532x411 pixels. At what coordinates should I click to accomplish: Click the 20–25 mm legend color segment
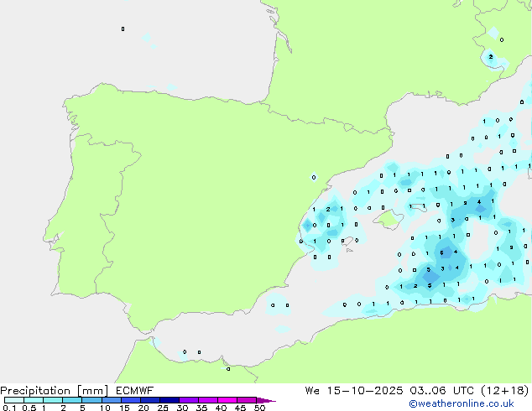tap(149, 400)
